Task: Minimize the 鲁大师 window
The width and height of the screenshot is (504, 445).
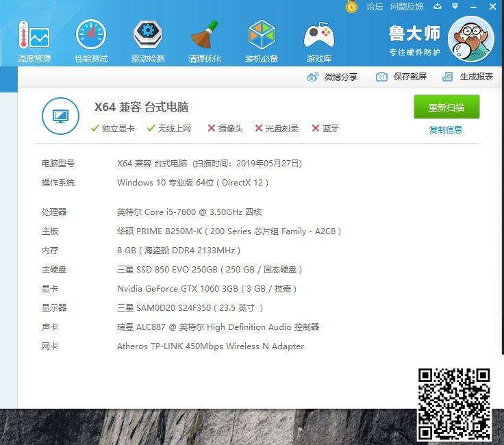Action: (473, 7)
